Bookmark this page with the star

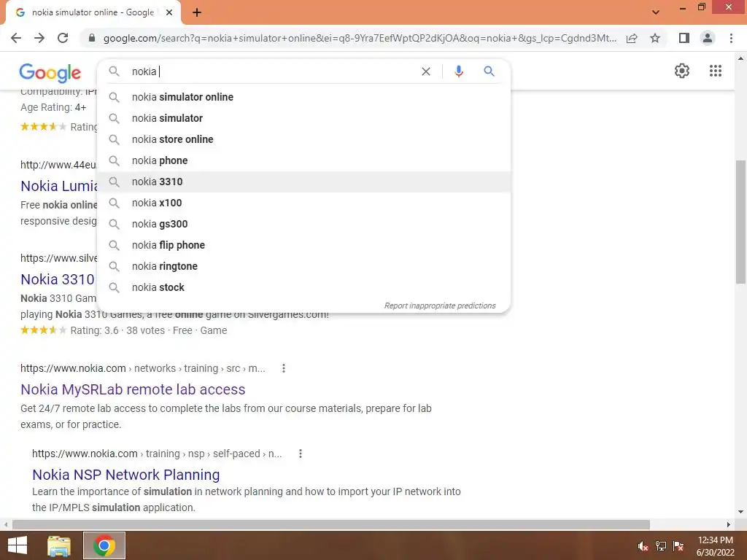pyautogui.click(x=655, y=38)
